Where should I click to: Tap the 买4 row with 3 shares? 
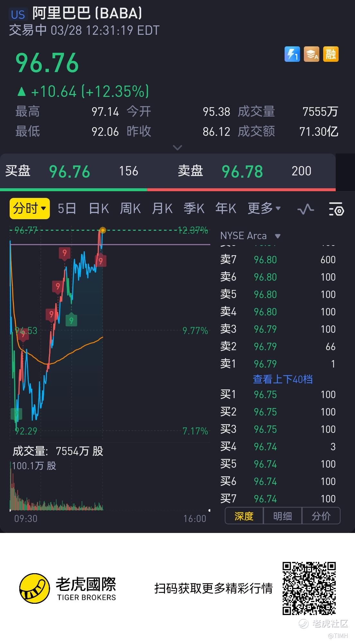pos(278,446)
